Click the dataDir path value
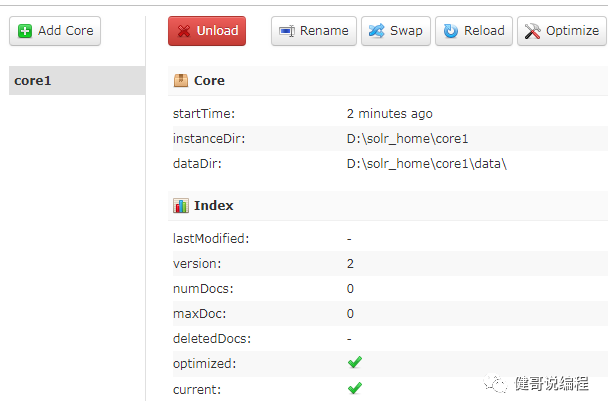The image size is (608, 410). pyautogui.click(x=427, y=164)
